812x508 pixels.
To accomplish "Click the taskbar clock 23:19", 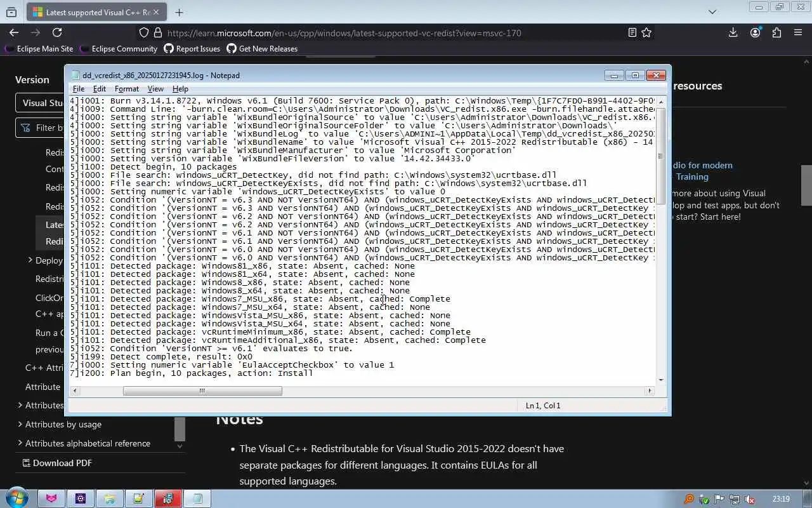I will point(782,499).
